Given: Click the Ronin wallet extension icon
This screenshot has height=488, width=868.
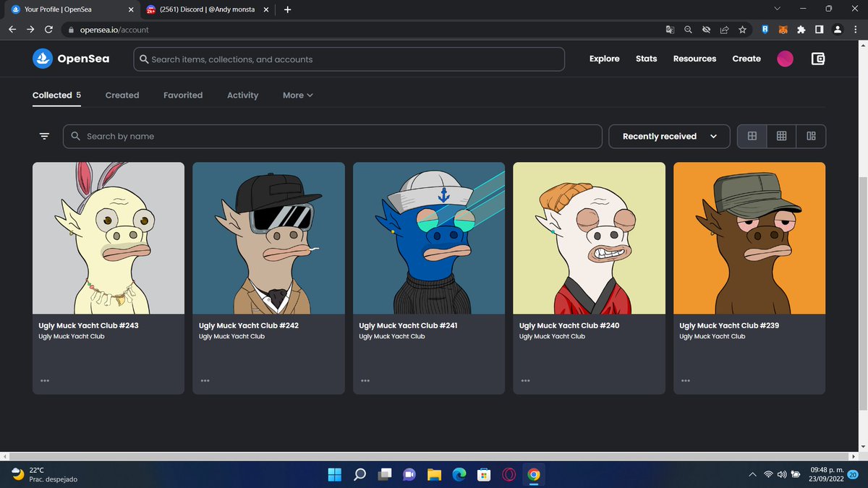Looking at the screenshot, I should click(765, 30).
